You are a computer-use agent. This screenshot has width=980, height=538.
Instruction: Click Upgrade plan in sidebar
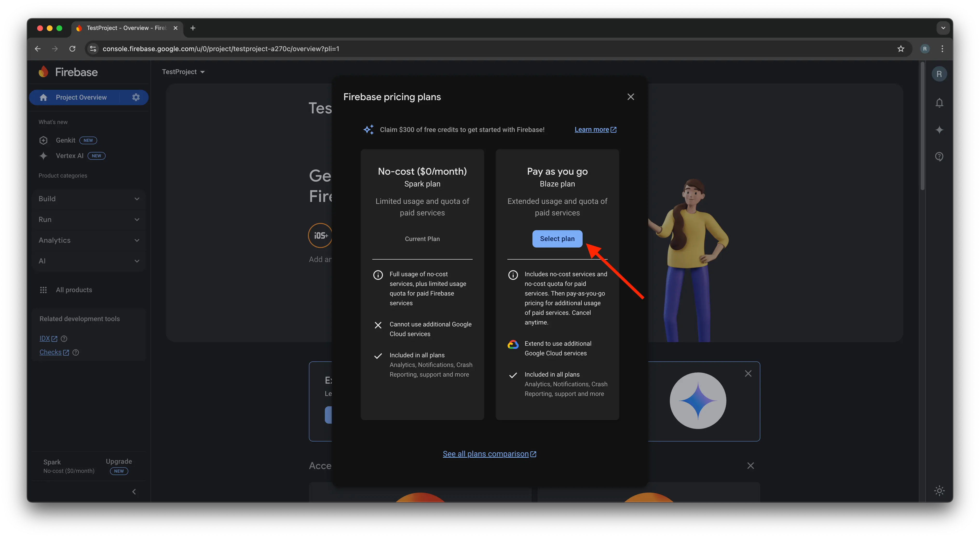point(119,466)
